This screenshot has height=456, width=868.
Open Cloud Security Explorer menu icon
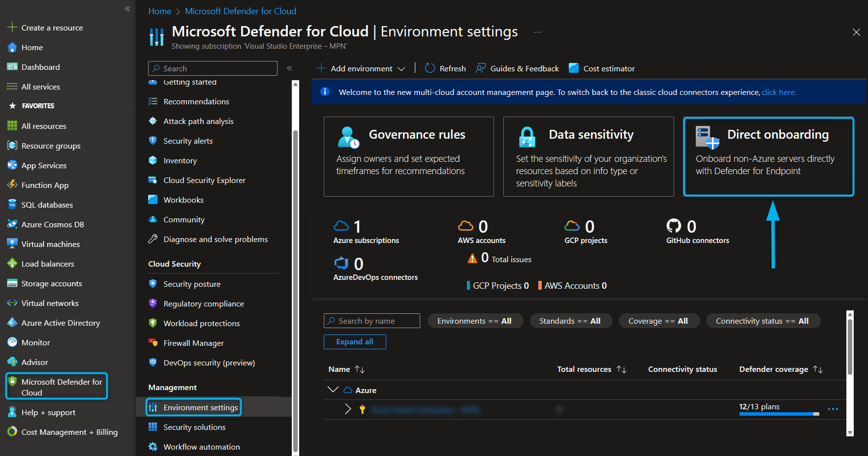pyautogui.click(x=153, y=180)
